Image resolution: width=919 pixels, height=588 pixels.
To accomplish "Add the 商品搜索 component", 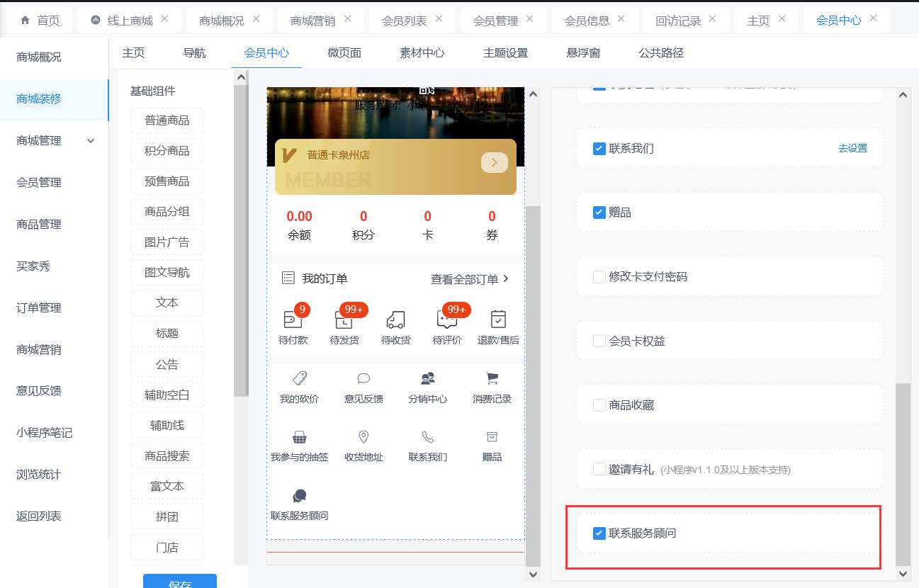I will [167, 456].
